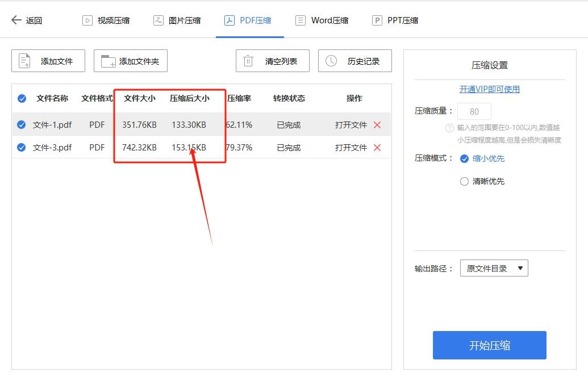Click 添加文件夹 button

(x=131, y=61)
